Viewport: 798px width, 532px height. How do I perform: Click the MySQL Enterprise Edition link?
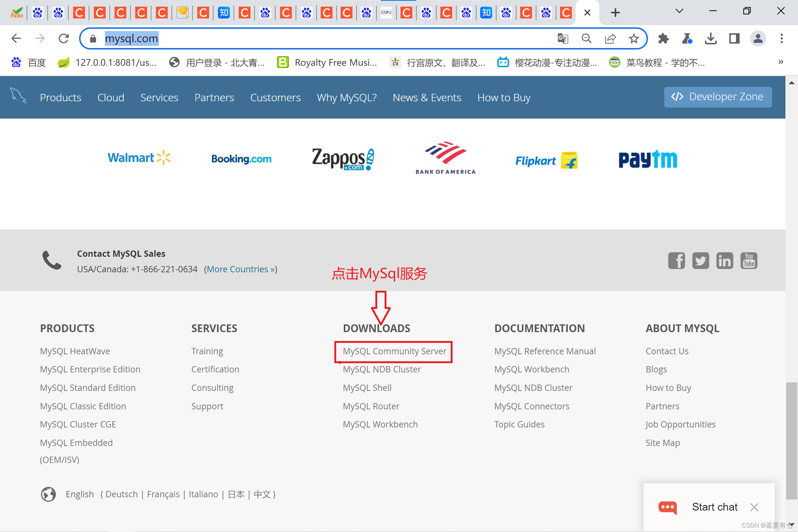pos(90,369)
